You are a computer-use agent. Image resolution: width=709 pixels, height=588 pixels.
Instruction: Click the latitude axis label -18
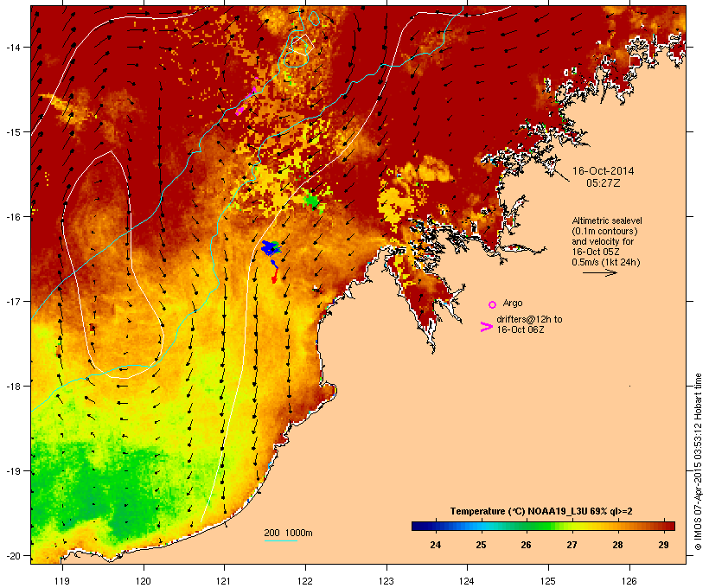(x=13, y=387)
